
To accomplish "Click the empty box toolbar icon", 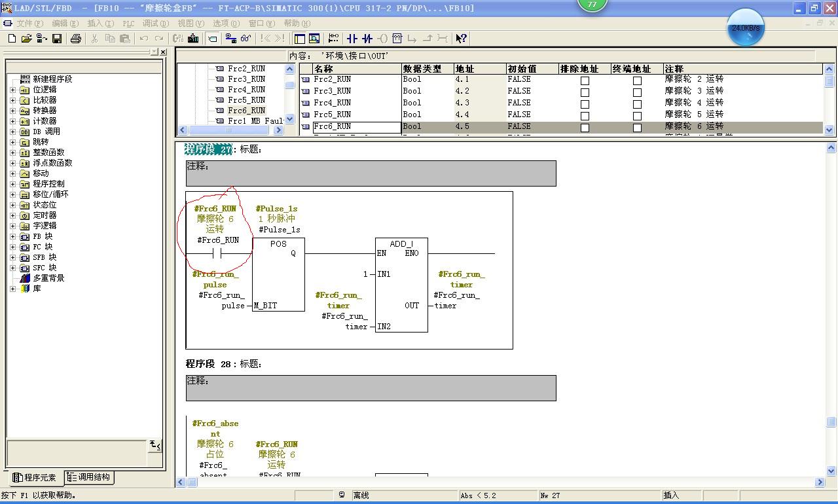I will click(x=397, y=39).
